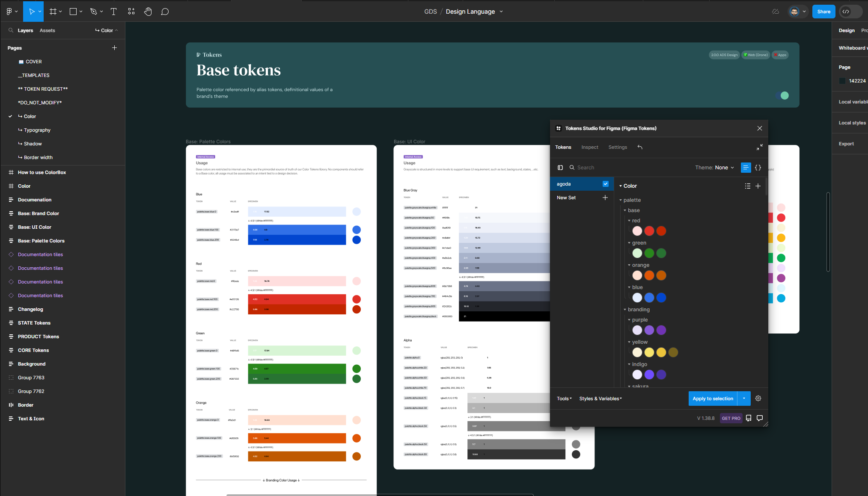The width and height of the screenshot is (868, 496).
Task: Pick the middle red color token swatch
Action: 649,231
